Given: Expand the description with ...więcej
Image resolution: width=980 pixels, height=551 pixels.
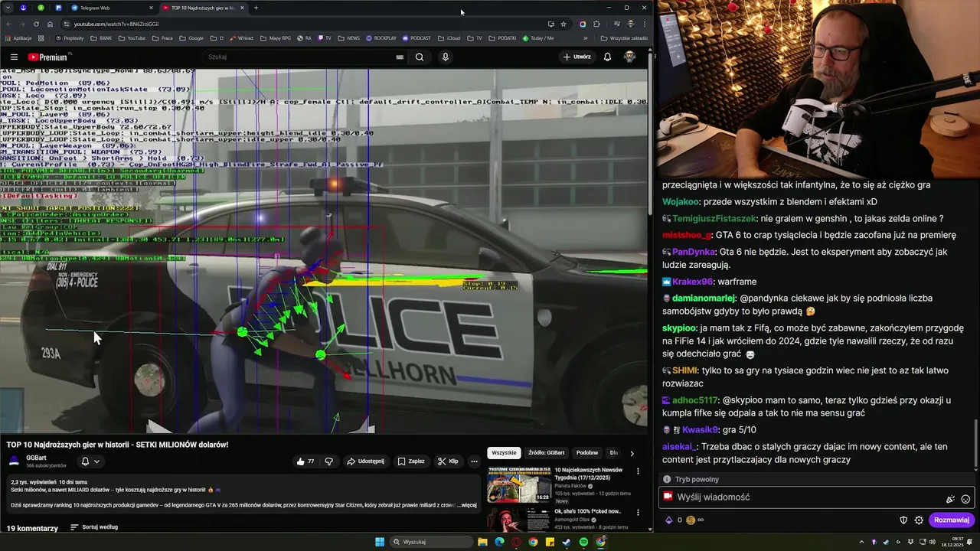Looking at the screenshot, I should coord(466,505).
